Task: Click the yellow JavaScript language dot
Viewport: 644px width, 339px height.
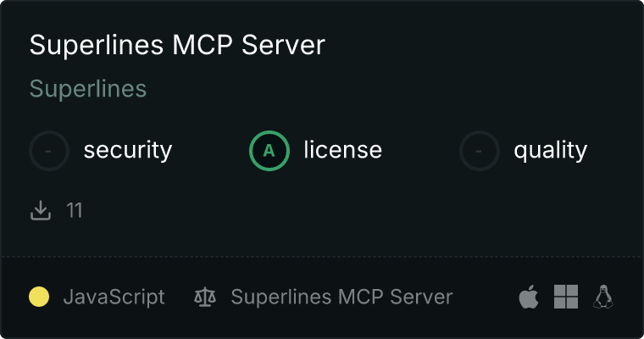Action: tap(39, 297)
